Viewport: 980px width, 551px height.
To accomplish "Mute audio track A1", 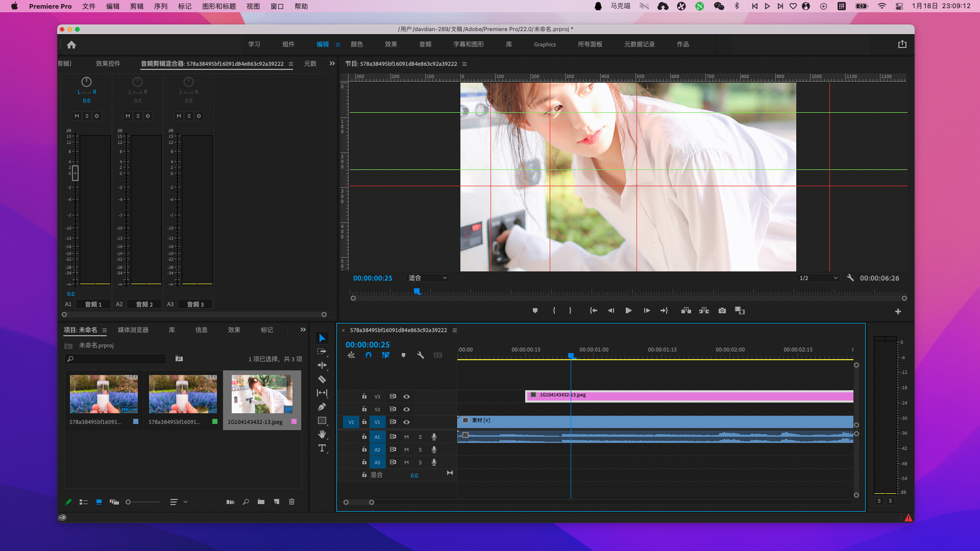I will click(406, 437).
